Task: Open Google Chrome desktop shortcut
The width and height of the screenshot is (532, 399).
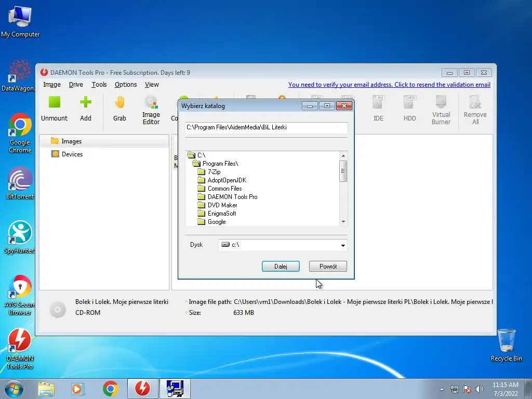Action: click(20, 133)
